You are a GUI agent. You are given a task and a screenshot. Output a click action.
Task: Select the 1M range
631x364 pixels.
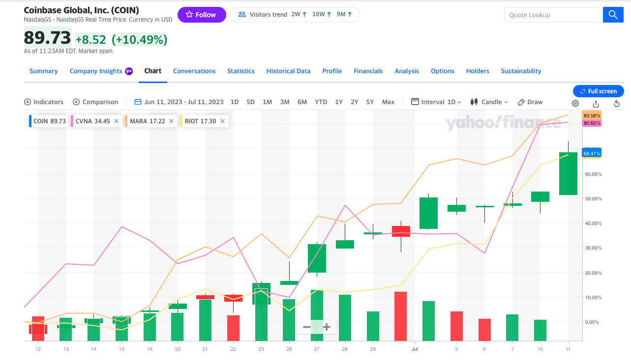[x=267, y=102]
